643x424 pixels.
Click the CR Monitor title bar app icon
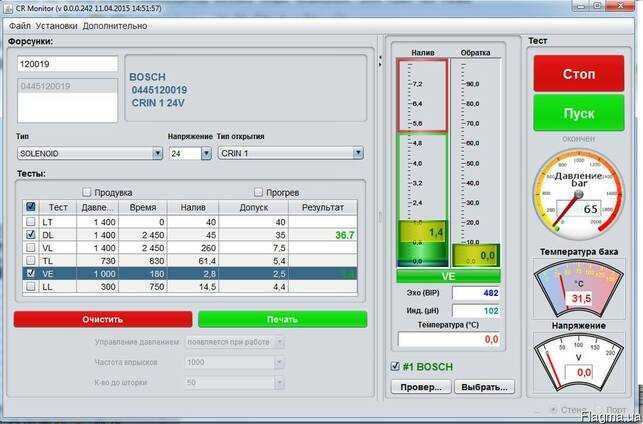point(7,8)
